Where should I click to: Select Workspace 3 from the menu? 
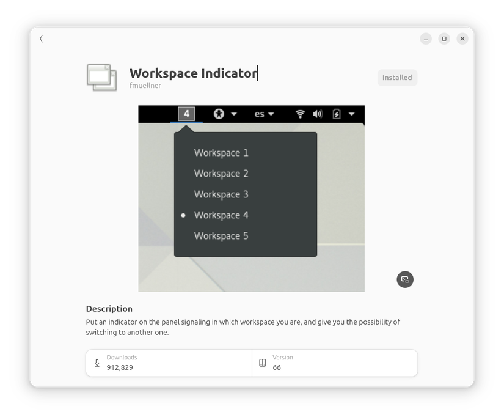pos(221,194)
